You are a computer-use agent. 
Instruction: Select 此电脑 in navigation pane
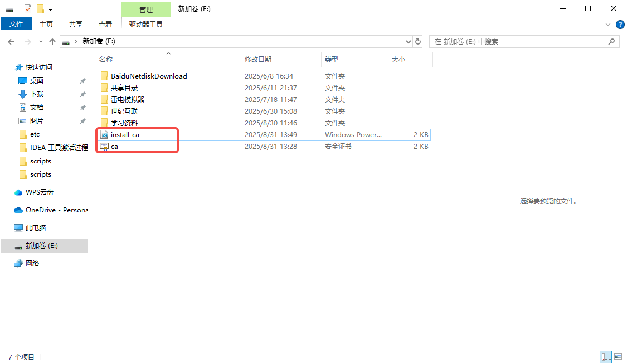click(36, 228)
